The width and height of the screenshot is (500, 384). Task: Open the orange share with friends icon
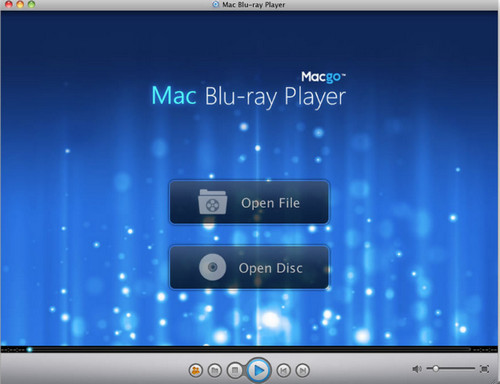pyautogui.click(x=196, y=370)
